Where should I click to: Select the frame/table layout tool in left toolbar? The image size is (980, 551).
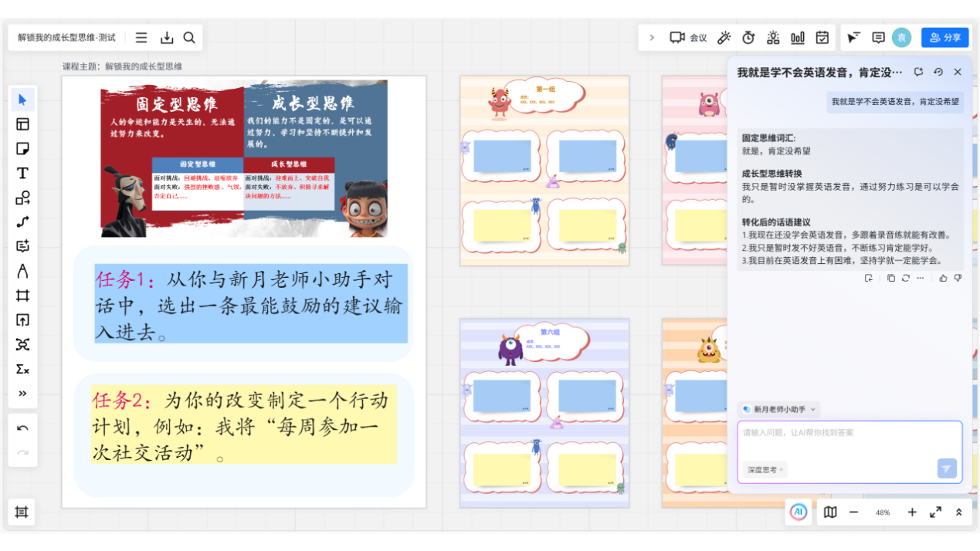[x=22, y=124]
